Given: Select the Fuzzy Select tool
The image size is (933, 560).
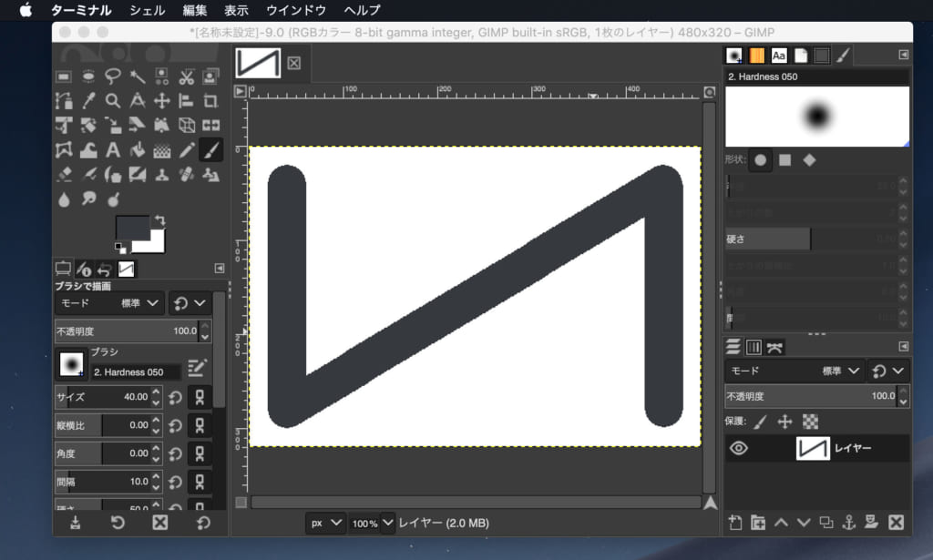Looking at the screenshot, I should [138, 77].
